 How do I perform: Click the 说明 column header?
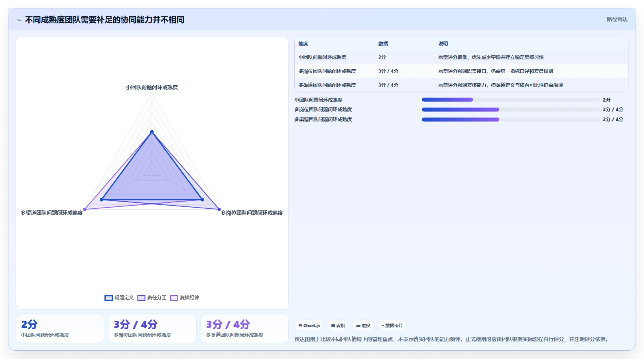point(443,44)
